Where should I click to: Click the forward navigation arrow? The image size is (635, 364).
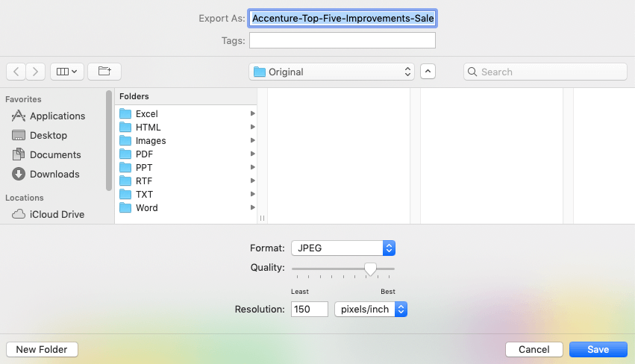(x=36, y=72)
